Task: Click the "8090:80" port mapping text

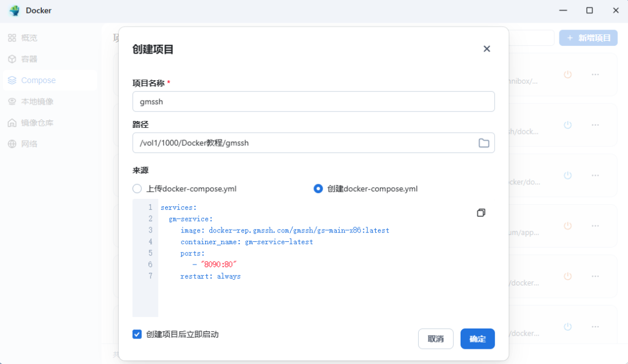Action: [219, 265]
